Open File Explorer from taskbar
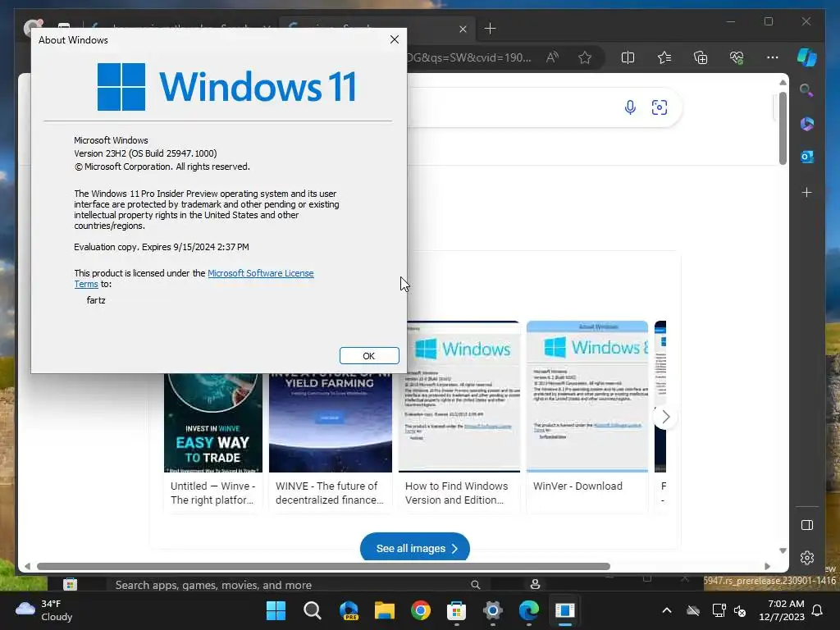Image resolution: width=840 pixels, height=630 pixels. tap(385, 610)
